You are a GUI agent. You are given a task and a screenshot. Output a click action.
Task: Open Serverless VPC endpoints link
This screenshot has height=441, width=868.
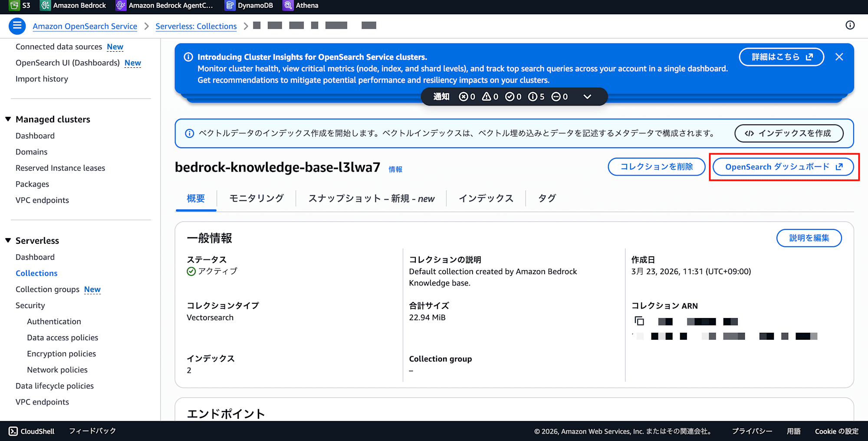[42, 401]
